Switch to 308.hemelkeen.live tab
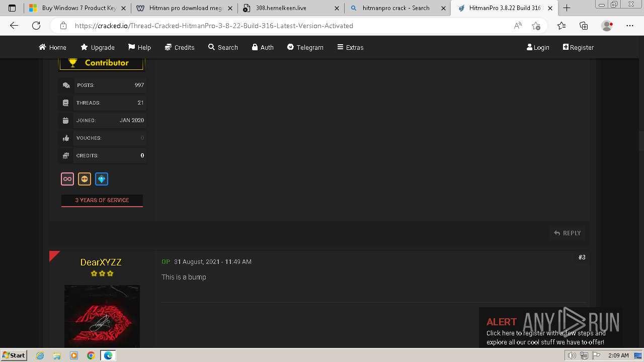The width and height of the screenshot is (644, 362). tap(291, 8)
